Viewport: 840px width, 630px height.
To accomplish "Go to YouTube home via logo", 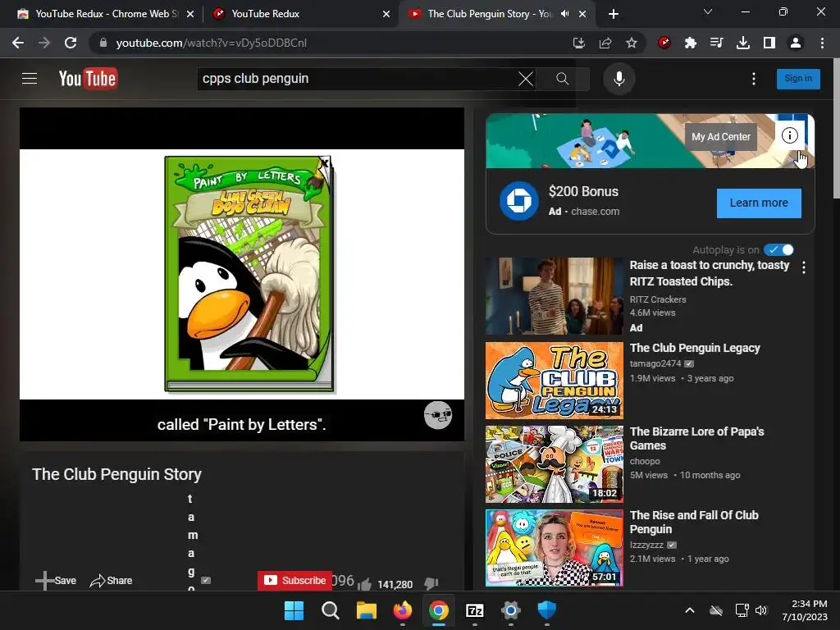I will [x=88, y=79].
